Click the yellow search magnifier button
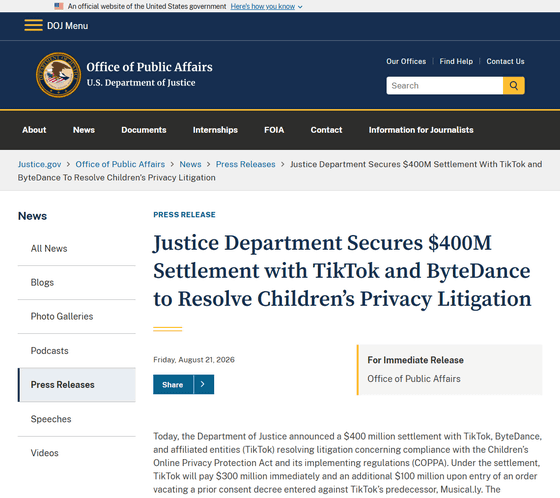Viewport: 560px width, 498px height. click(x=514, y=85)
